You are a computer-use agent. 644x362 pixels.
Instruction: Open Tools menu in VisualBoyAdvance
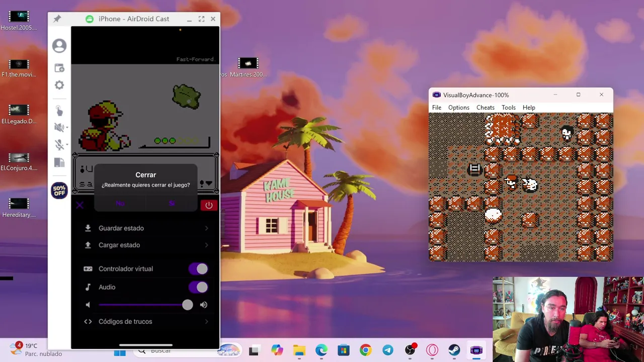click(x=509, y=108)
